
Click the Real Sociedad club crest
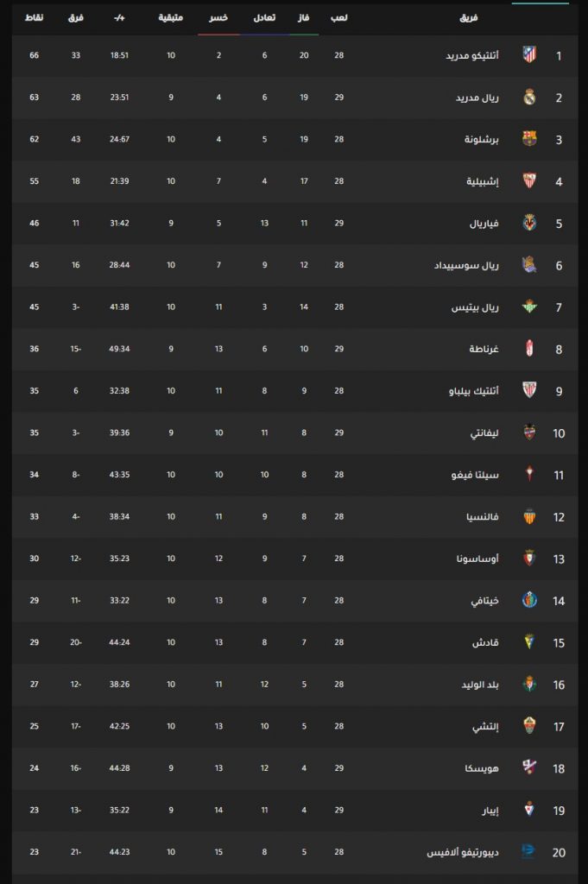pos(529,264)
